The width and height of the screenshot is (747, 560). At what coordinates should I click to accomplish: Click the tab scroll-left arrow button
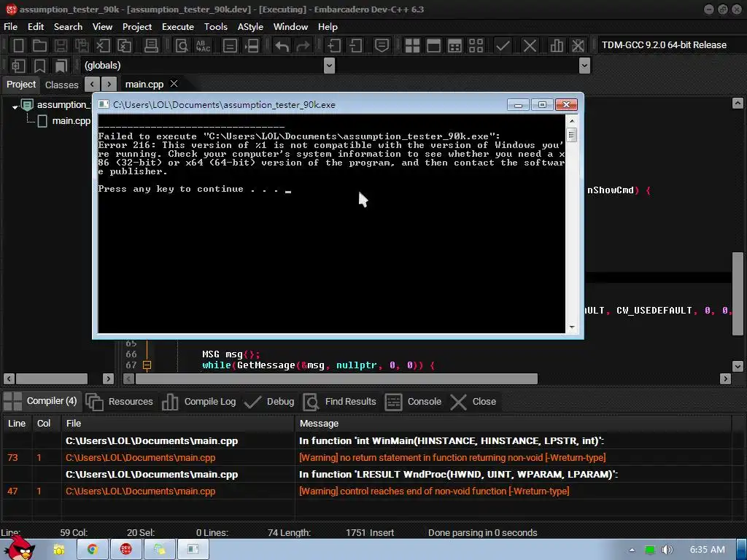92,85
